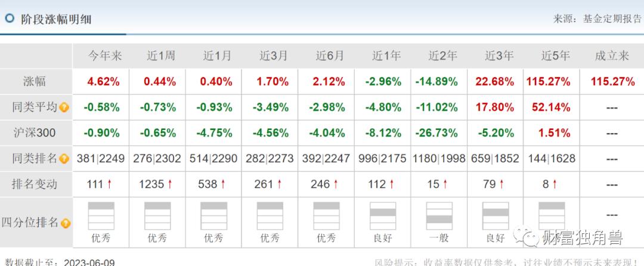The height and width of the screenshot is (266, 644).
Task: Click the quartile bar icon for 近5年
Action: (x=552, y=216)
